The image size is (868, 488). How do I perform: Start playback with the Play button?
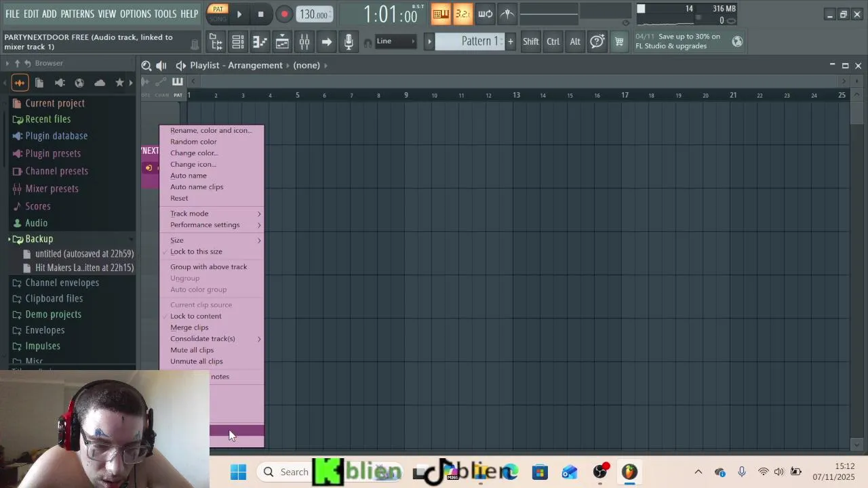(239, 14)
